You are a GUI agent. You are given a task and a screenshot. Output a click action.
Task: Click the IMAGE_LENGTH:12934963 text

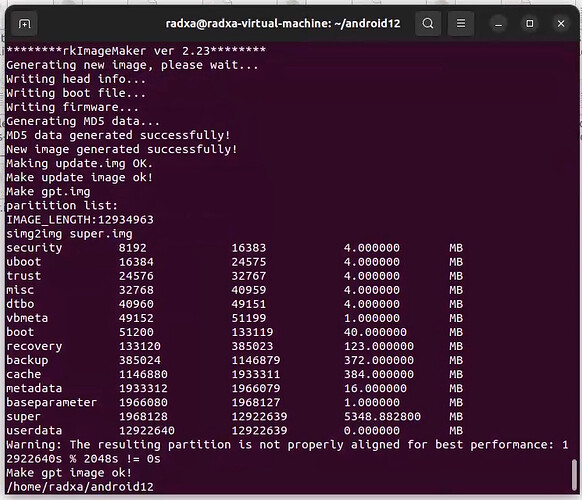pos(80,220)
